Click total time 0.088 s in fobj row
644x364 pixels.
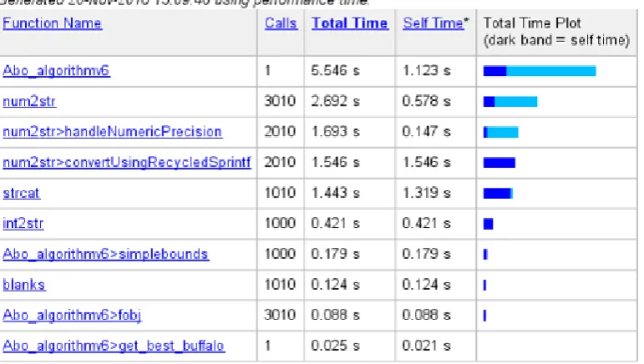(x=335, y=315)
